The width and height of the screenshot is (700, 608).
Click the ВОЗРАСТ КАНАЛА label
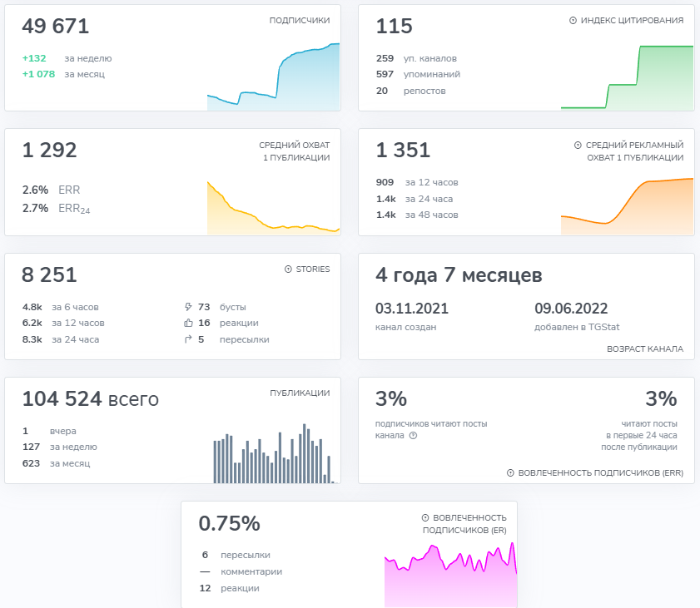pyautogui.click(x=645, y=348)
